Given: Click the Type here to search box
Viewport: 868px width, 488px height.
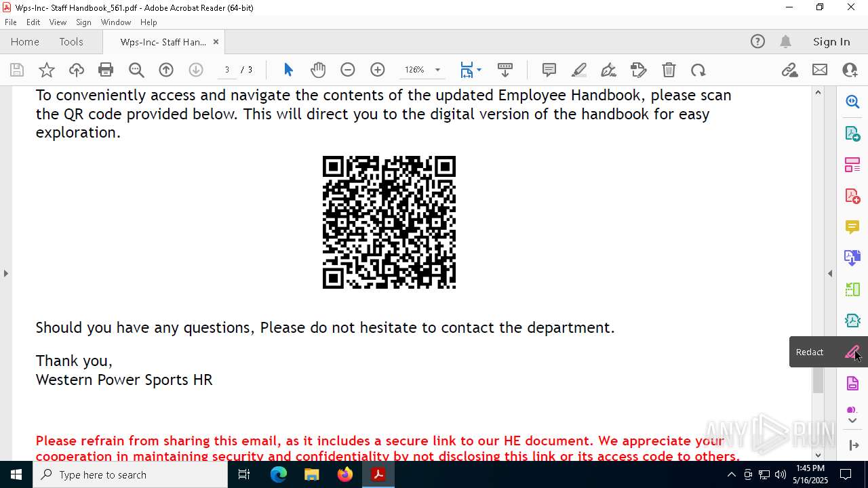Looking at the screenshot, I should [x=130, y=474].
